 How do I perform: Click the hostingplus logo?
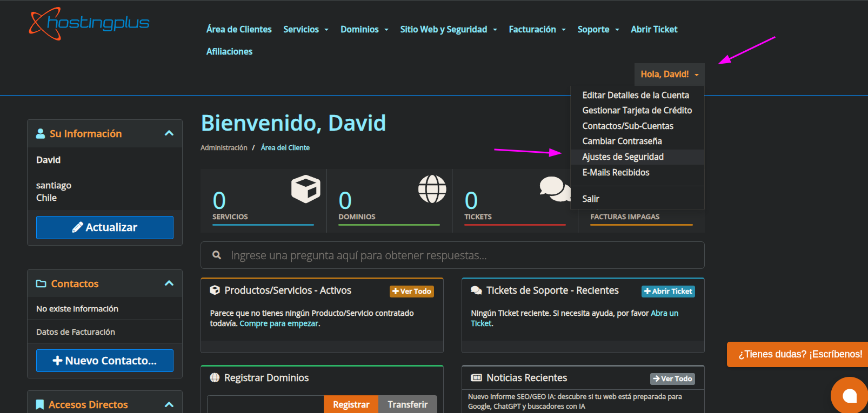89,24
